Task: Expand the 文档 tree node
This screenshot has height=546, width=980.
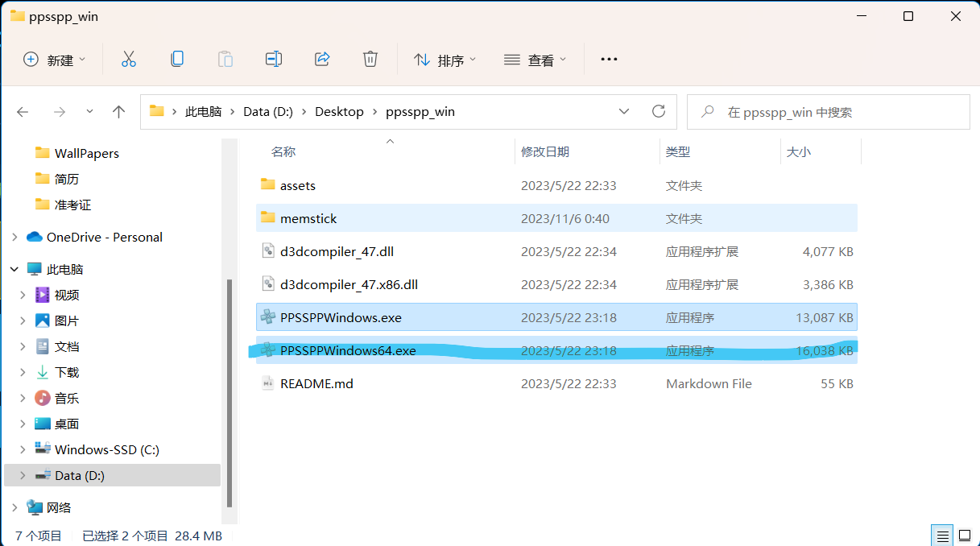Action: pyautogui.click(x=23, y=346)
